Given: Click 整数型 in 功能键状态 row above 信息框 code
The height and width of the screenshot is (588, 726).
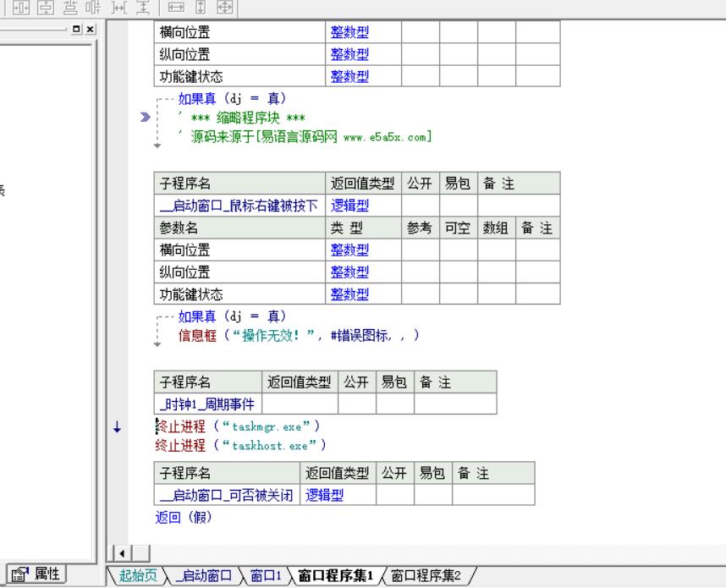Looking at the screenshot, I should point(349,294).
